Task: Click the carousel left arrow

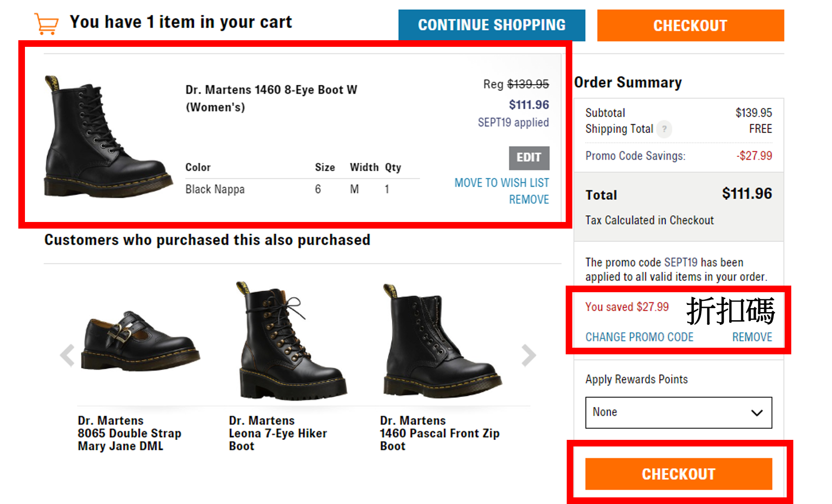Action: click(67, 355)
